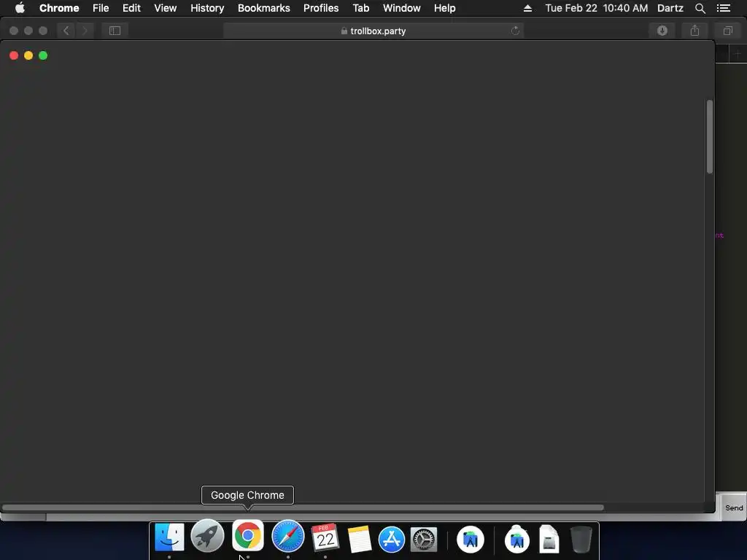
Task: Open the Edit menu
Action: click(131, 8)
